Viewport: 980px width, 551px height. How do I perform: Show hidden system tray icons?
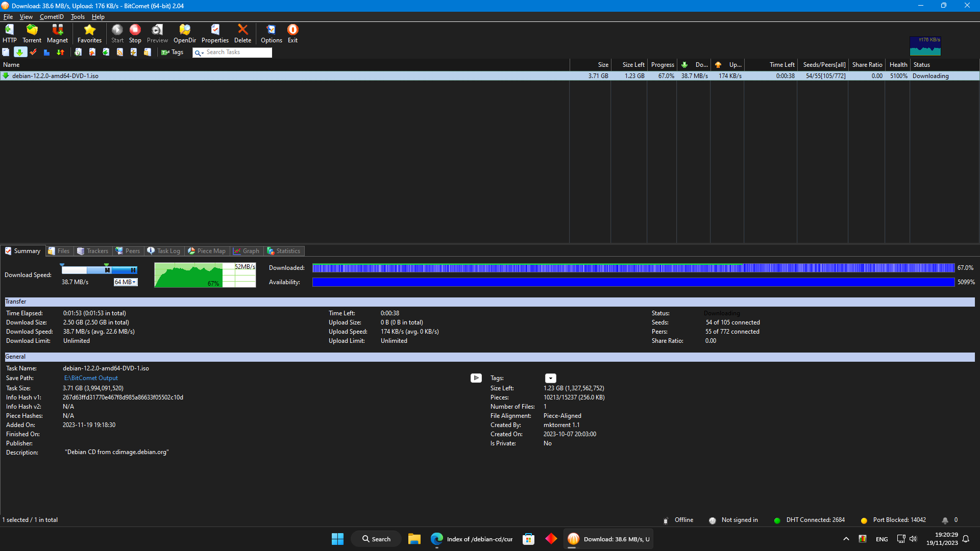pos(846,539)
